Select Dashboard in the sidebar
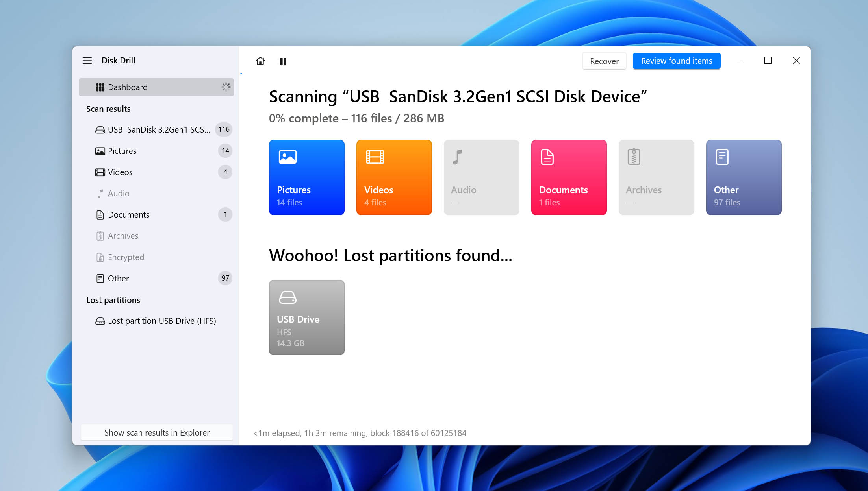 click(156, 87)
